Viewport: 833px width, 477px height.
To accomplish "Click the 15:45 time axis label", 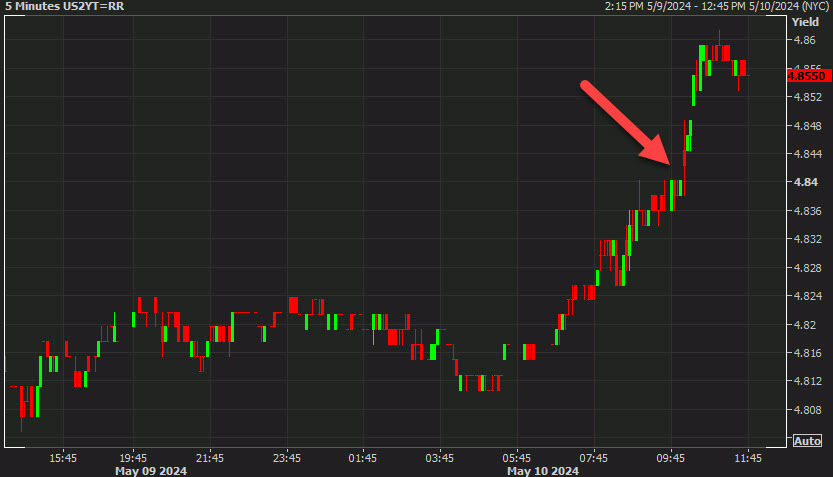I will click(63, 458).
